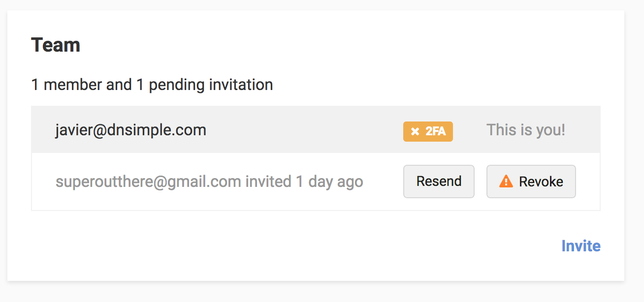Click the "1 pending invitation" summary text
Image resolution: width=644 pixels, height=302 pixels.
tap(204, 85)
